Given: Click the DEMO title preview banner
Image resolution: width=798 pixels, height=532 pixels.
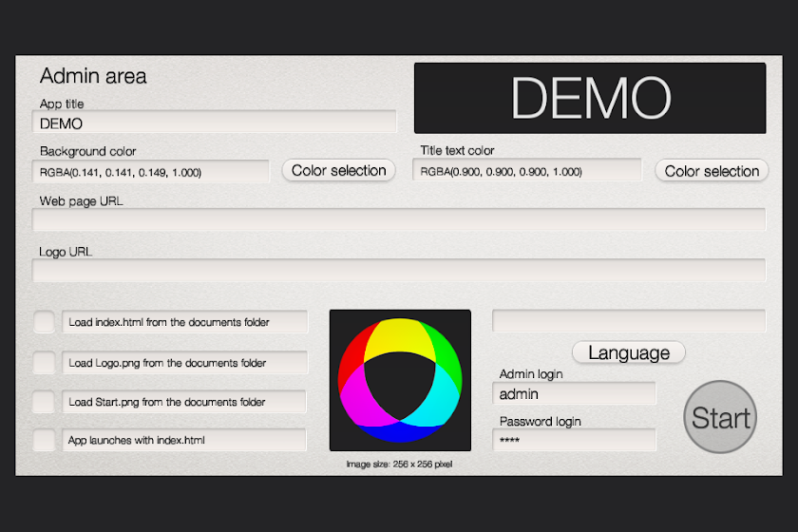Looking at the screenshot, I should pyautogui.click(x=590, y=98).
